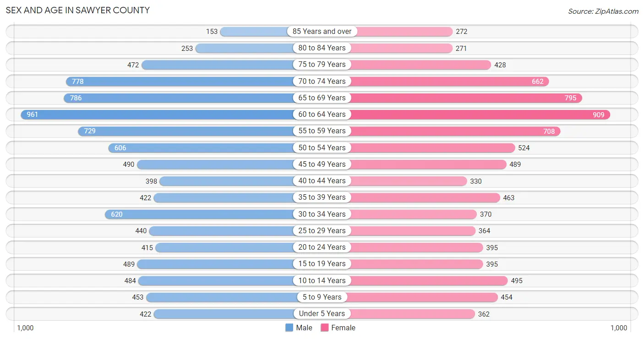Click the 85 Years and over label
644x339 pixels.
[322, 32]
